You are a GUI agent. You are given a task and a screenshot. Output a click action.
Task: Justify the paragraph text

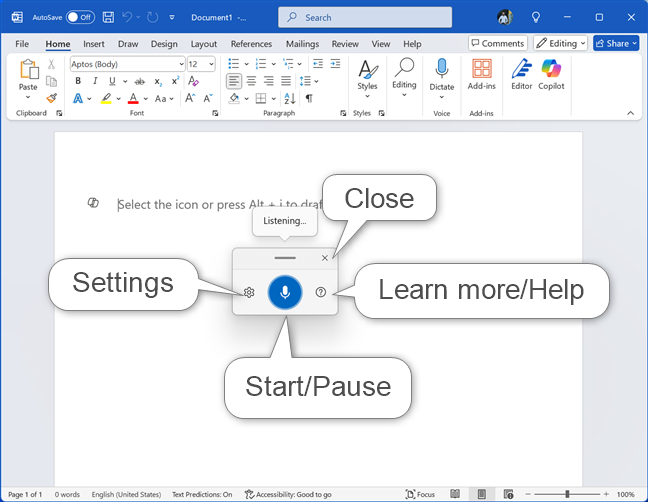[286, 81]
